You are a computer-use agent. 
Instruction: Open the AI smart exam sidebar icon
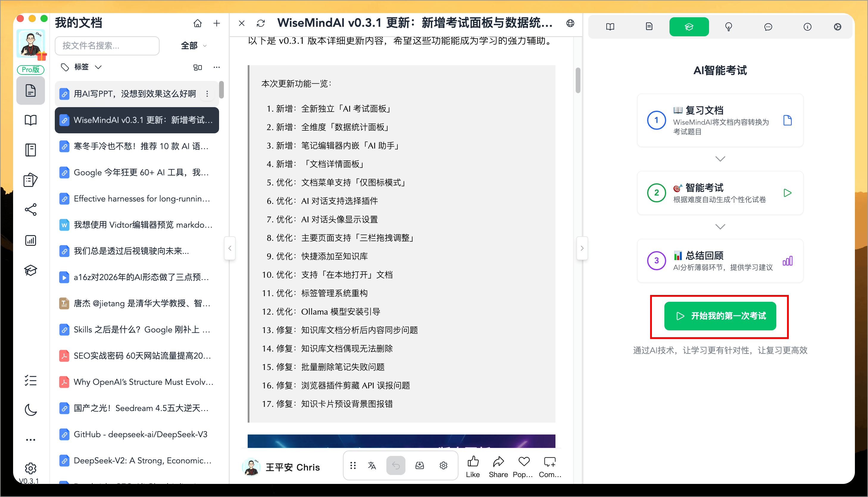pyautogui.click(x=31, y=270)
